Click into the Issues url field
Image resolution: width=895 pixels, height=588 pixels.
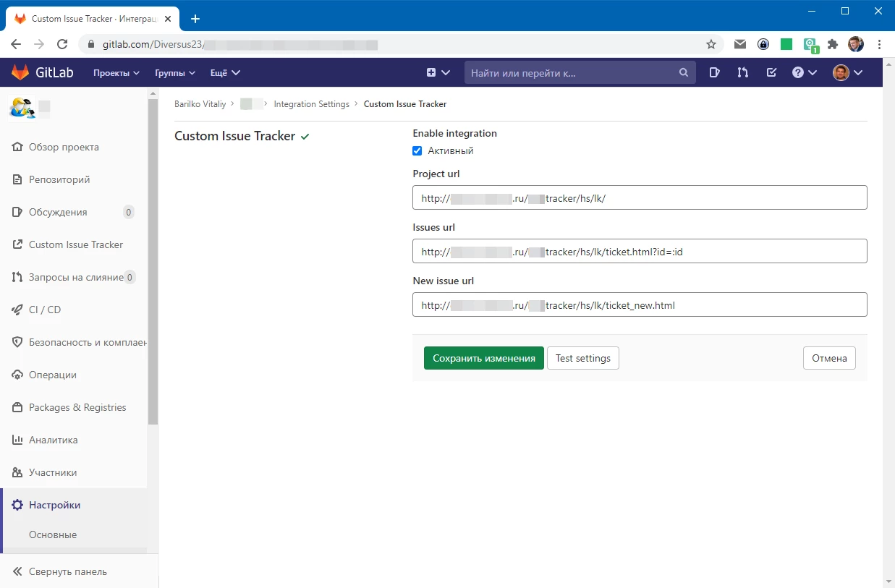[x=639, y=252]
